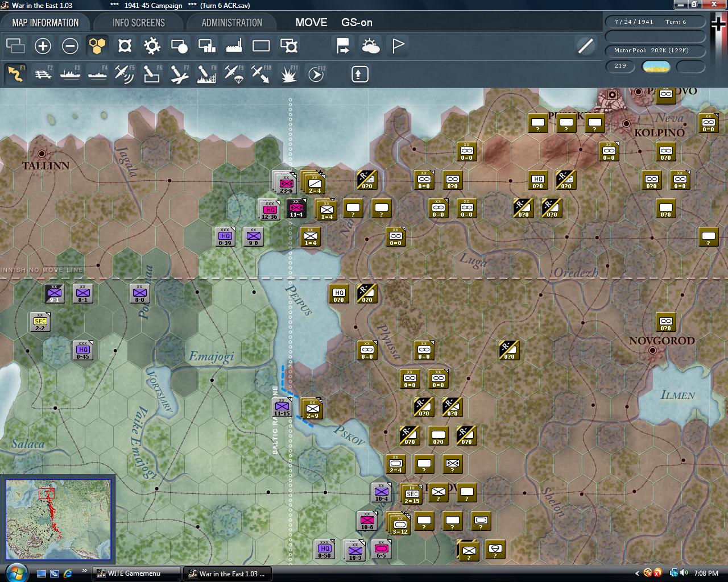Click the F10 plane-with-arrow mode icon
The width and height of the screenshot is (728, 582).
(261, 74)
